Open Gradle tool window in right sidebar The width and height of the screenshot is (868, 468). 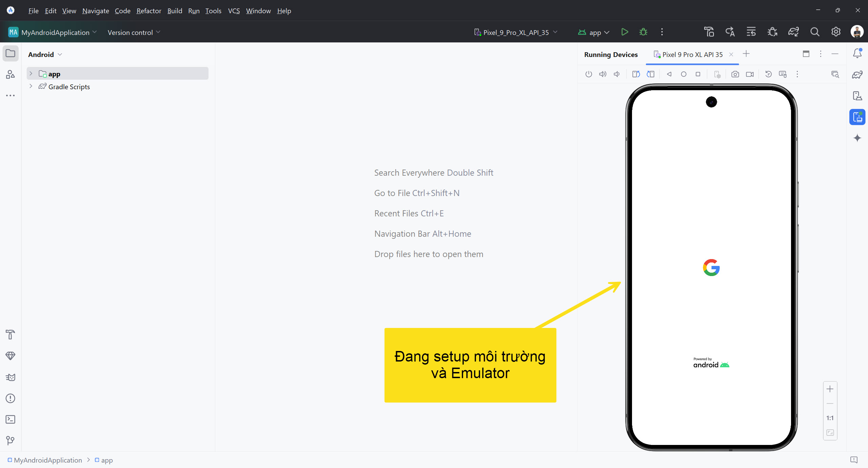[857, 75]
